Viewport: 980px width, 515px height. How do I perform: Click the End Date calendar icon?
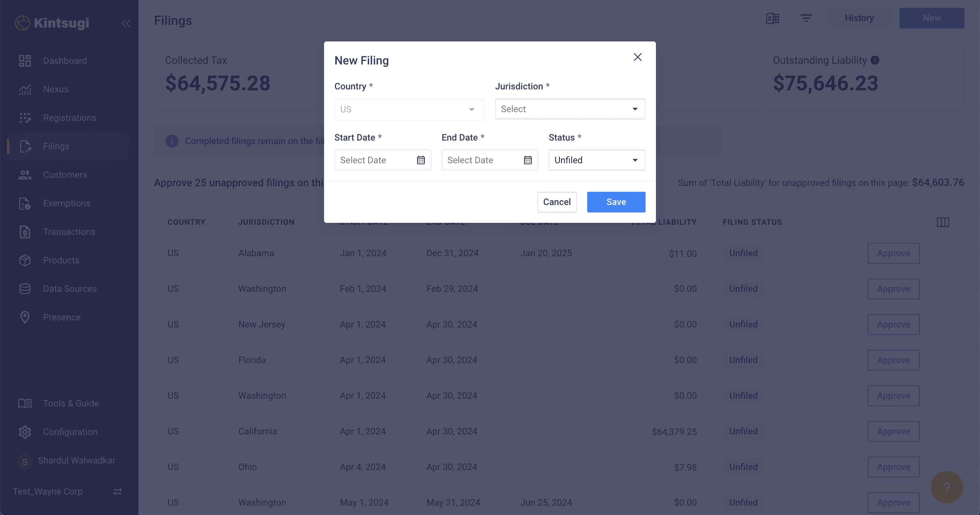(528, 160)
